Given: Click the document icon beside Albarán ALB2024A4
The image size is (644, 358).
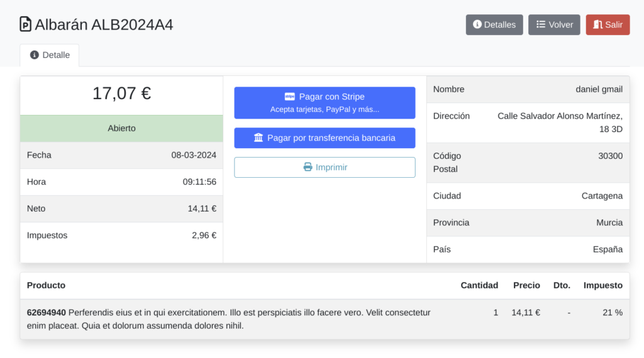Looking at the screenshot, I should (26, 24).
